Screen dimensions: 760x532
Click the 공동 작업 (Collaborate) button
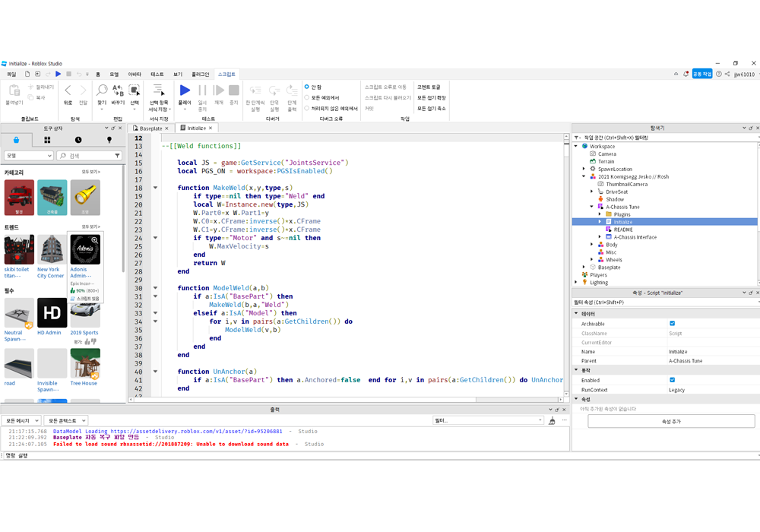pos(701,74)
